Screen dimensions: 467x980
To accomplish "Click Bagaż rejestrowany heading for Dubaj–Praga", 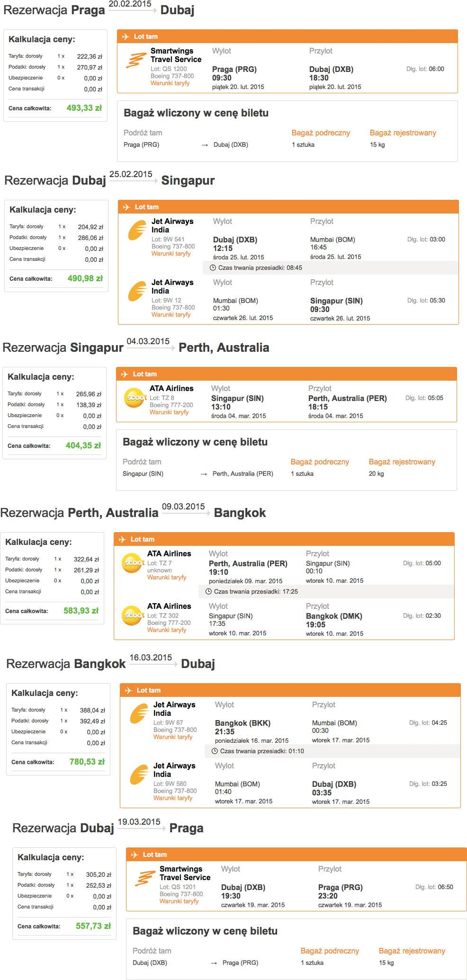I will pyautogui.click(x=412, y=951).
